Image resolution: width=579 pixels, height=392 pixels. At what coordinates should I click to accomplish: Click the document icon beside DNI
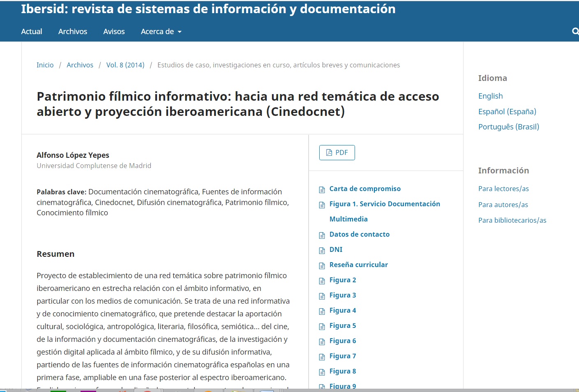coord(322,250)
